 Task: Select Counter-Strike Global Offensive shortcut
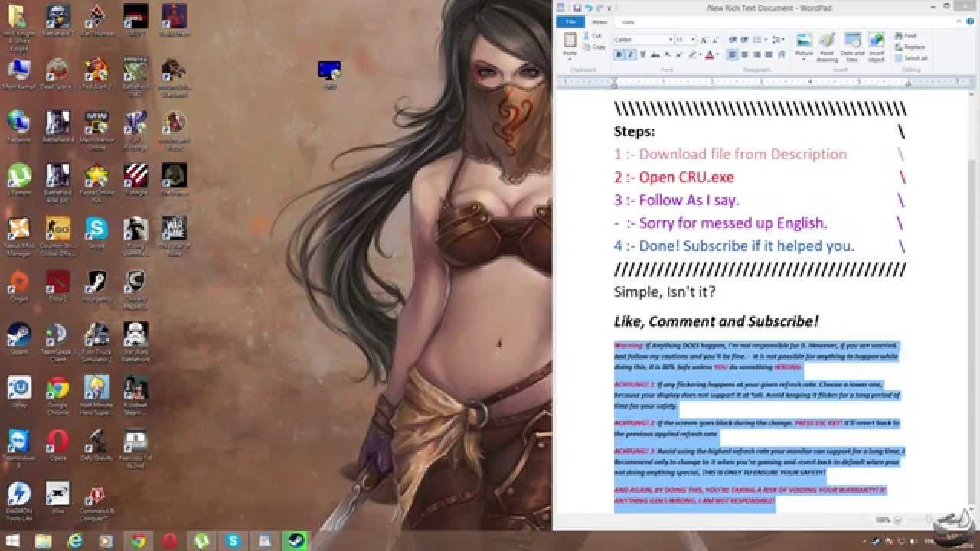tap(58, 236)
